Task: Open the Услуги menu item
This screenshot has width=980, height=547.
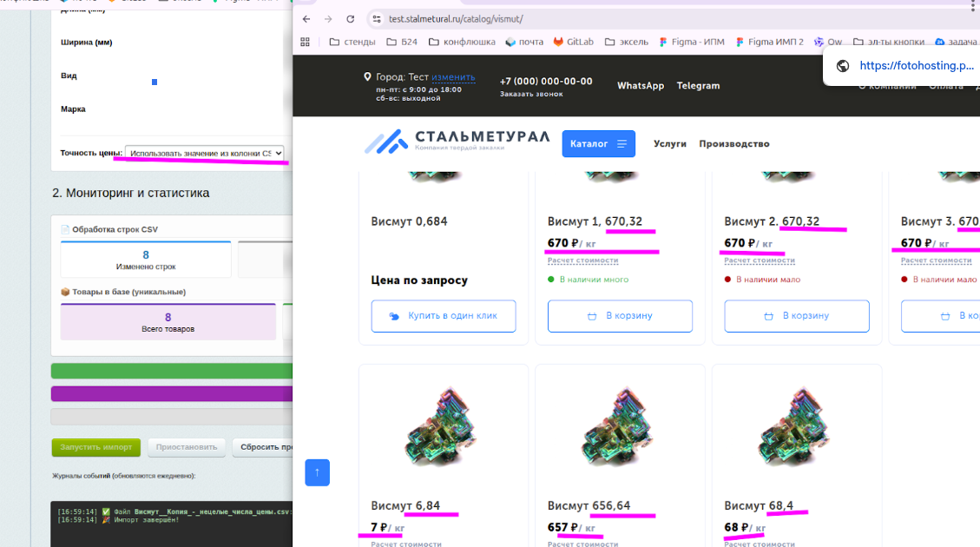Action: [x=670, y=144]
